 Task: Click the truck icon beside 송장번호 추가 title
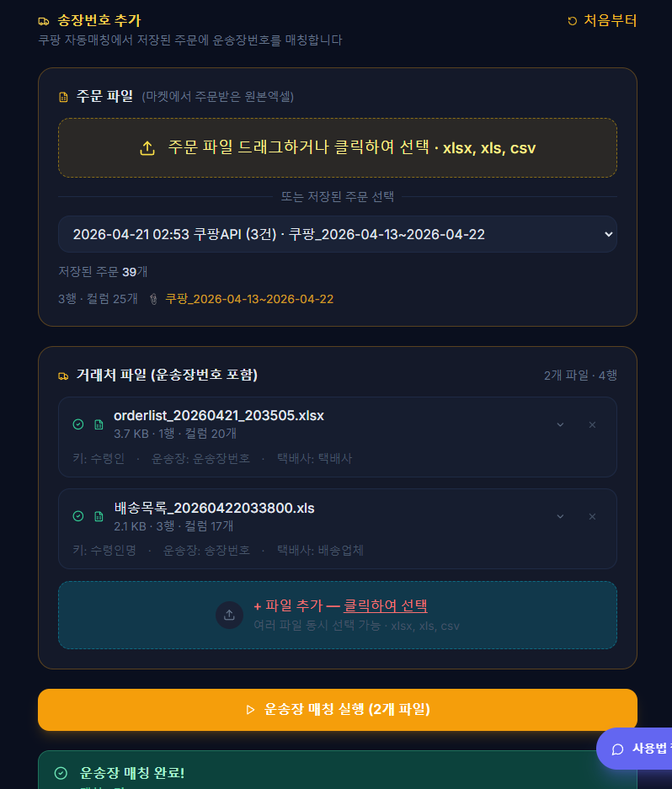tap(45, 20)
